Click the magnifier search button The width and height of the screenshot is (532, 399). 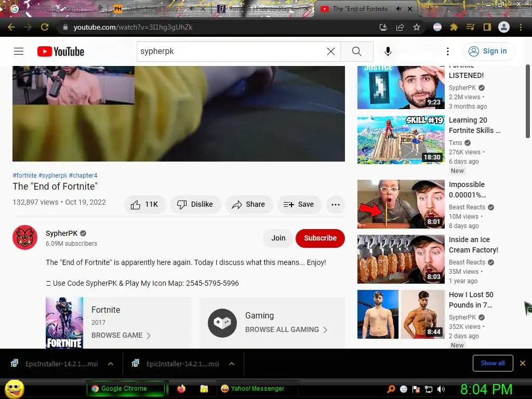pyautogui.click(x=357, y=51)
